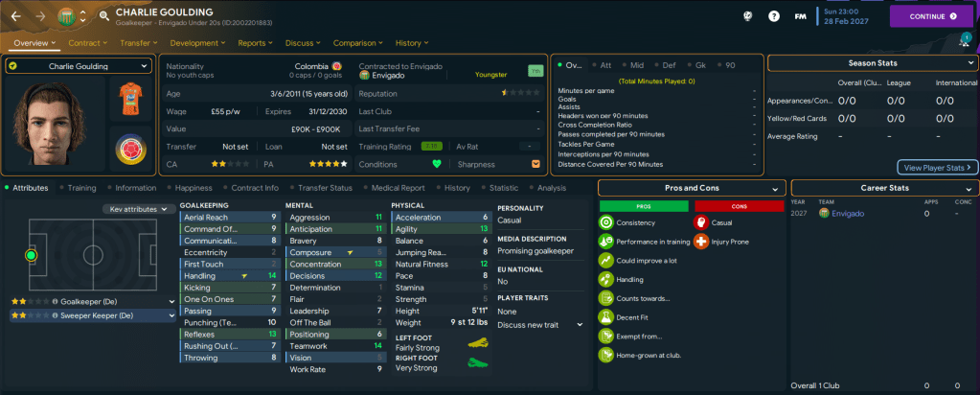
Task: Click the View Player Stats button
Action: 939,167
